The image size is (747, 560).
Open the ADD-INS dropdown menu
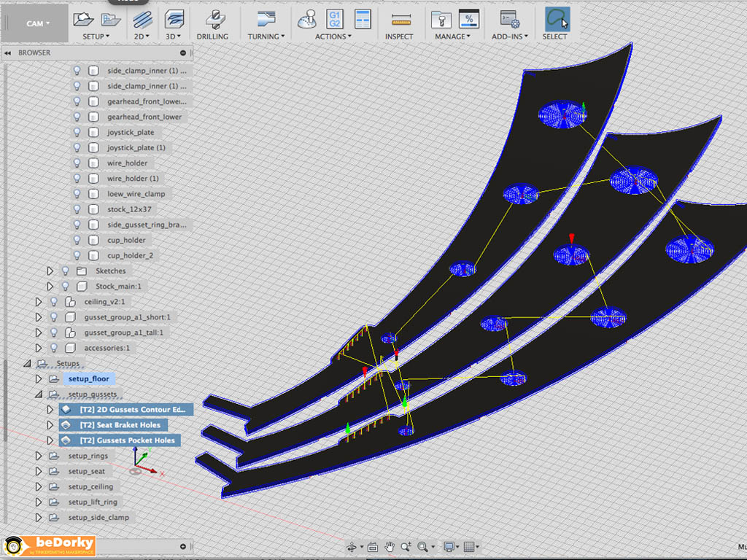(x=510, y=36)
